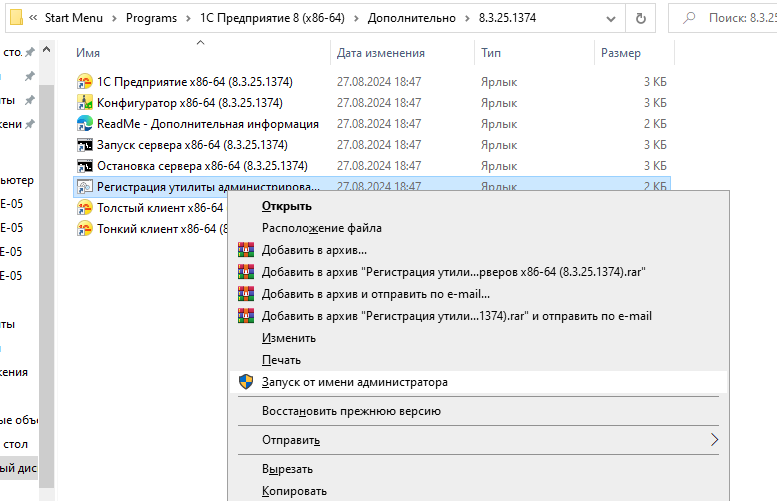Screen dimensions: 777x501
Task: Choose Расположение файла in context menu
Action: coord(322,228)
